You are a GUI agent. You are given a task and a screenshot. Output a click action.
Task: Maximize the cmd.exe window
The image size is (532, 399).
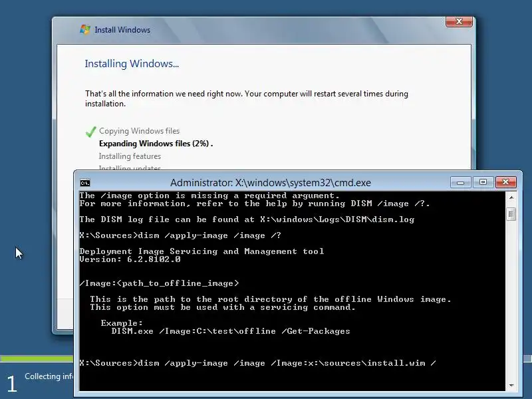coord(483,182)
